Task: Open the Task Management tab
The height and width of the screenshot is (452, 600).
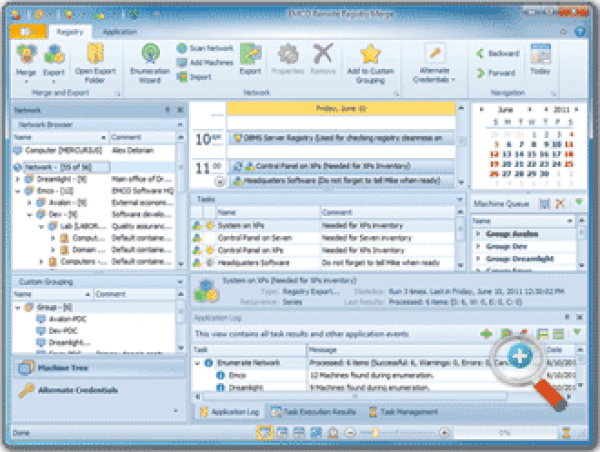Action: [404, 412]
